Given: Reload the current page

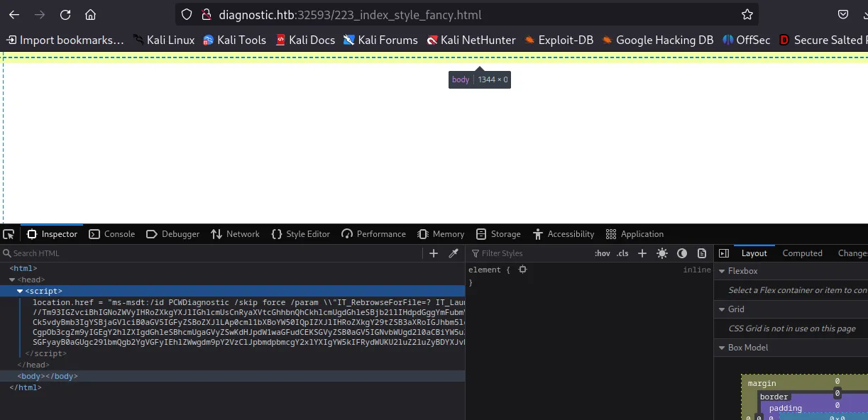Looking at the screenshot, I should click(65, 15).
